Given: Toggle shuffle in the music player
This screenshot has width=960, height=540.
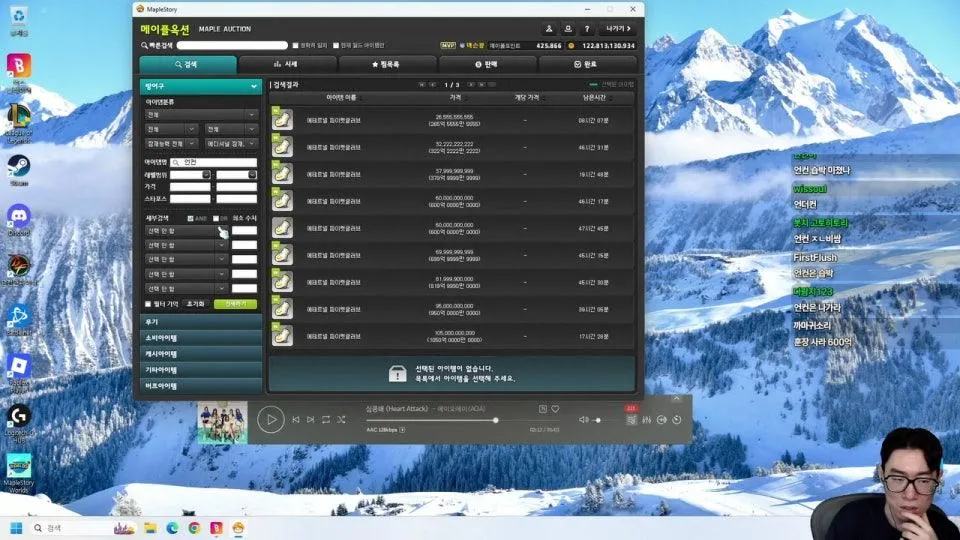Looking at the screenshot, I should click(x=341, y=419).
